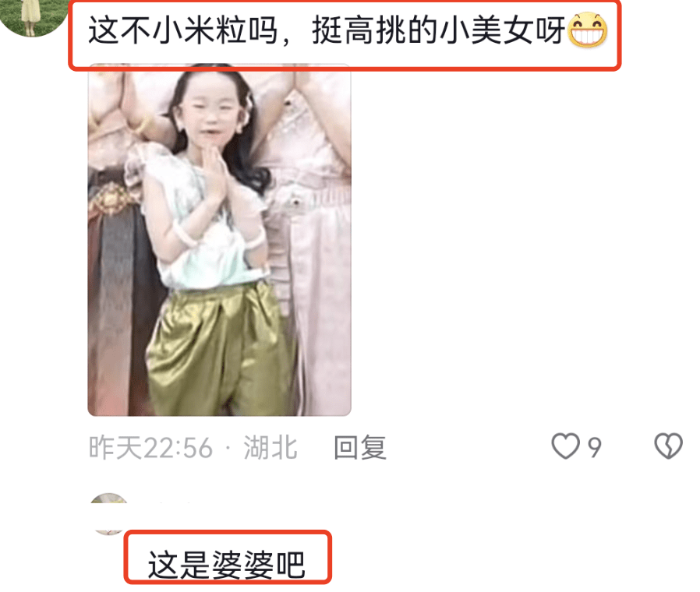The height and width of the screenshot is (592, 700).
Task: Click the words 小美女呀 before the emoji
Action: point(503,30)
